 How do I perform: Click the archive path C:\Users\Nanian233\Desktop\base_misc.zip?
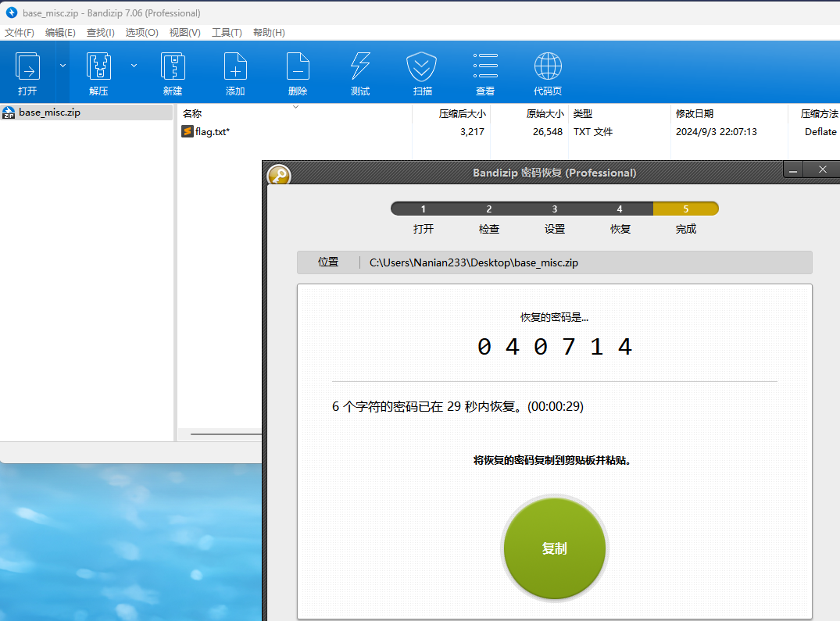(x=474, y=263)
